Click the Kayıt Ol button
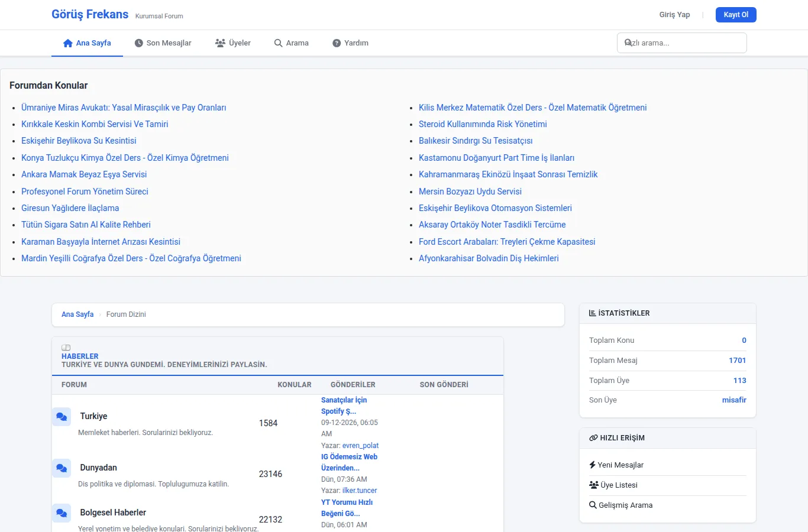The image size is (808, 532). pos(736,15)
